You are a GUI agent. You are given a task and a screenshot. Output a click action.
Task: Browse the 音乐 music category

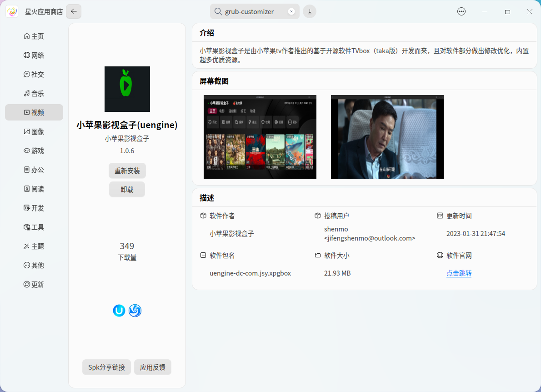tap(34, 93)
